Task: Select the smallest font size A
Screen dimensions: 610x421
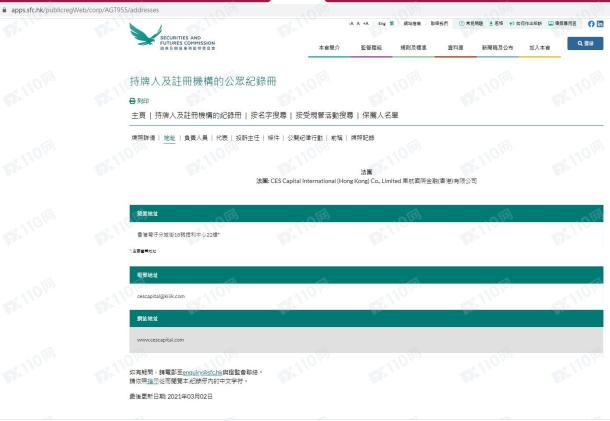Action: (351, 24)
